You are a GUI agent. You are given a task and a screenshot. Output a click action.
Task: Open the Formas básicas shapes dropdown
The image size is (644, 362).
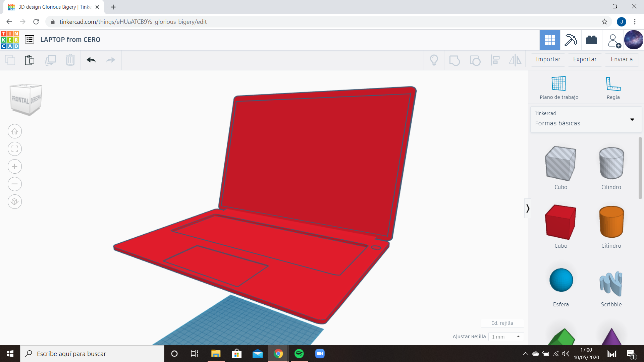click(586, 119)
